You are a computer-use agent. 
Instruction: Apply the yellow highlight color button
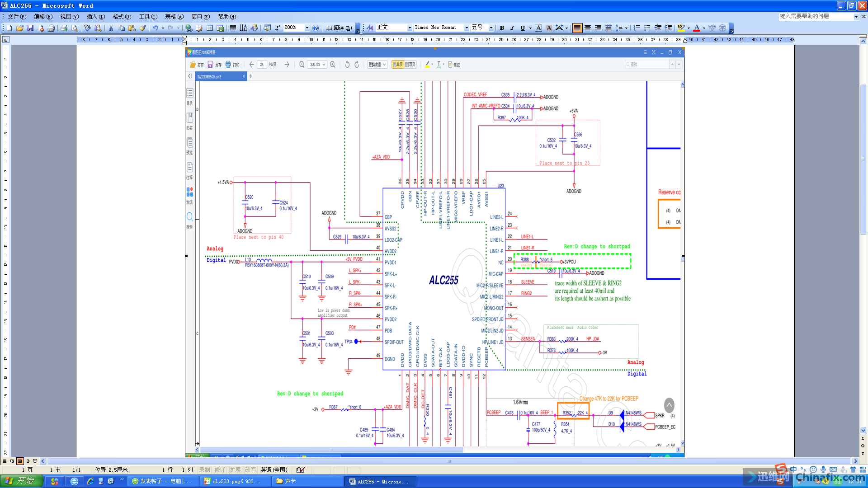(681, 28)
